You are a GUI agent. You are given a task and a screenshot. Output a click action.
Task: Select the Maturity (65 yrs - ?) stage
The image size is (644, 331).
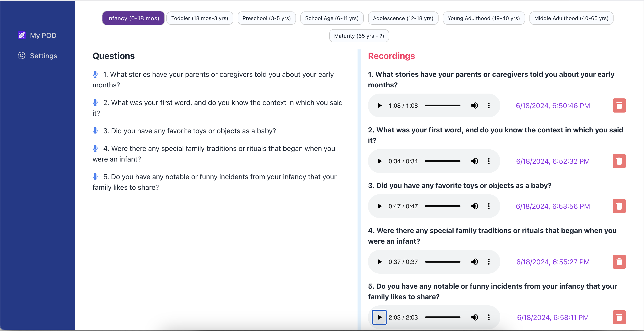click(359, 36)
